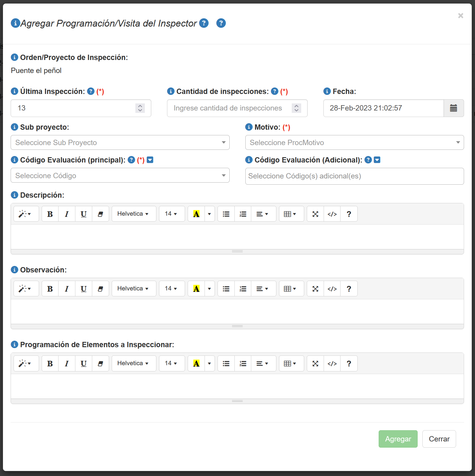Image resolution: width=475 pixels, height=476 pixels.
Task: Click the eraser (remove format) icon in Descripción
Action: tap(100, 214)
